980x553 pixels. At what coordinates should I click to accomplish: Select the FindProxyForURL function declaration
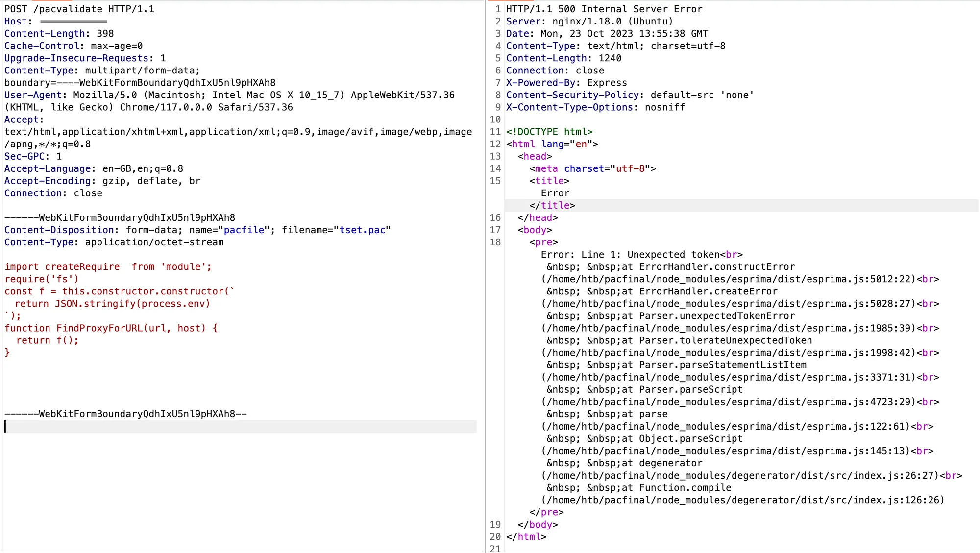click(110, 328)
